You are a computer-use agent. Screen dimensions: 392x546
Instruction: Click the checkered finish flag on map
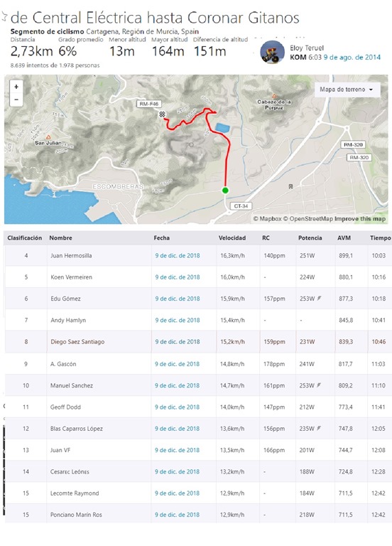[162, 114]
